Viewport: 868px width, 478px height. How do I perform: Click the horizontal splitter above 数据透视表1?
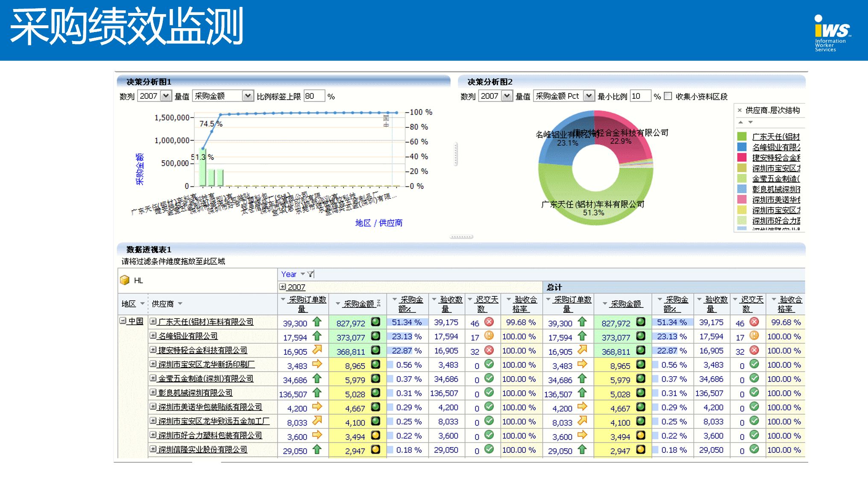461,236
